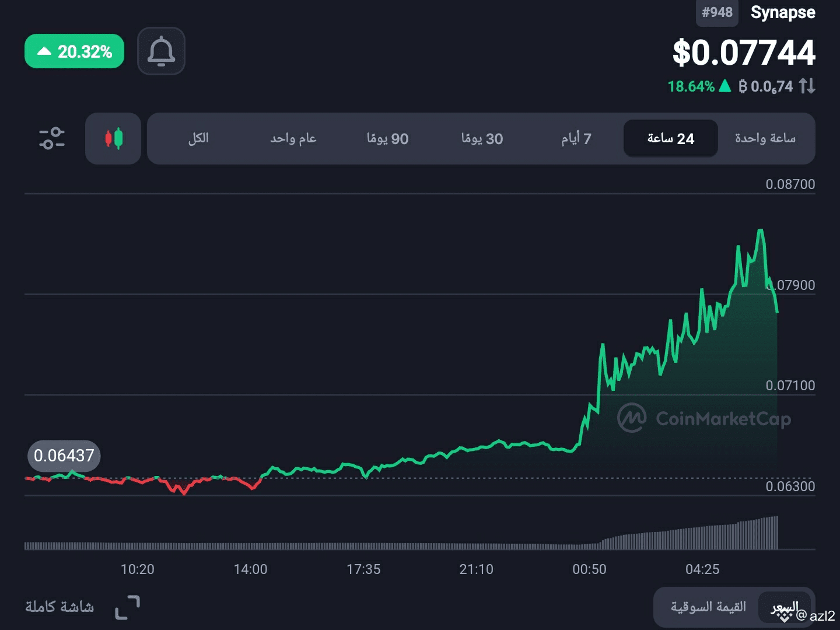
Task: Switch to candlestick chart view
Action: click(113, 138)
